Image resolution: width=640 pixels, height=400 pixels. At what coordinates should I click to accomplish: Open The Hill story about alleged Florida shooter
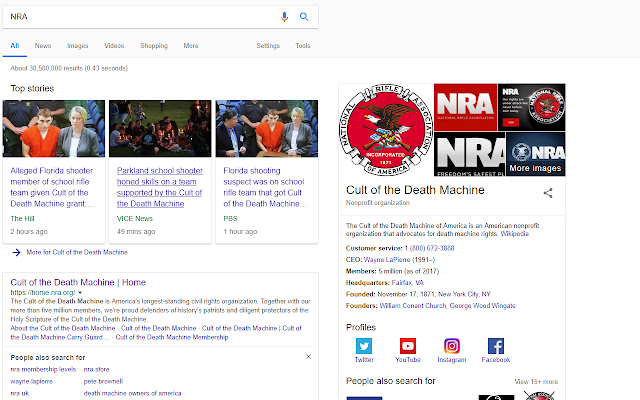[x=52, y=187]
